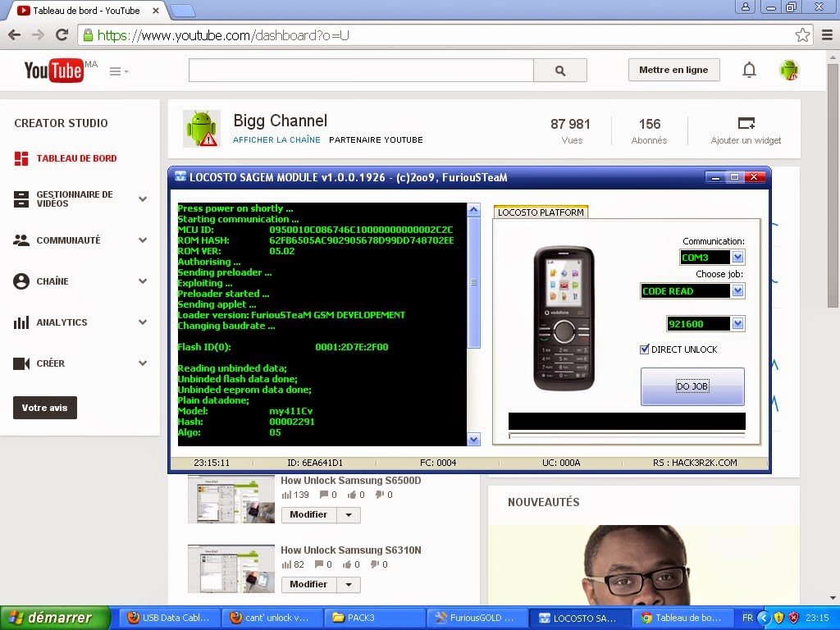Open the COM3 communication dropdown

click(737, 257)
